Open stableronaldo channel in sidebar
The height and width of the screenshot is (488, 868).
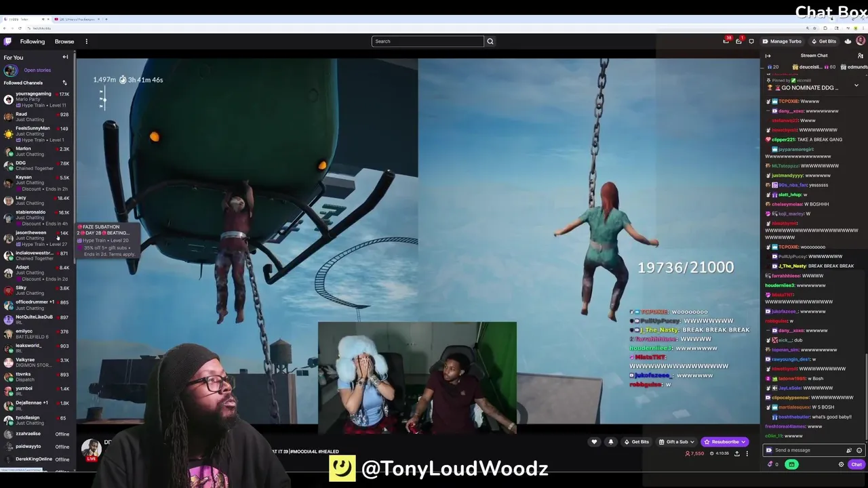click(36, 218)
